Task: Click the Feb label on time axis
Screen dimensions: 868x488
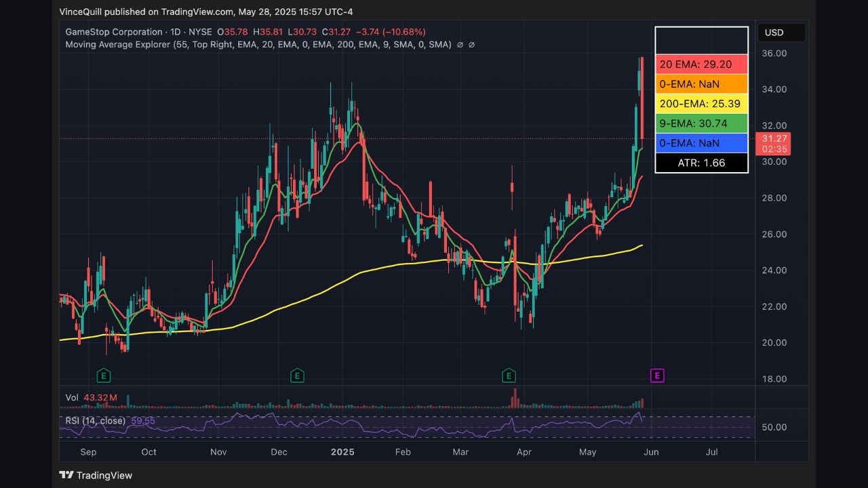Action: [403, 452]
